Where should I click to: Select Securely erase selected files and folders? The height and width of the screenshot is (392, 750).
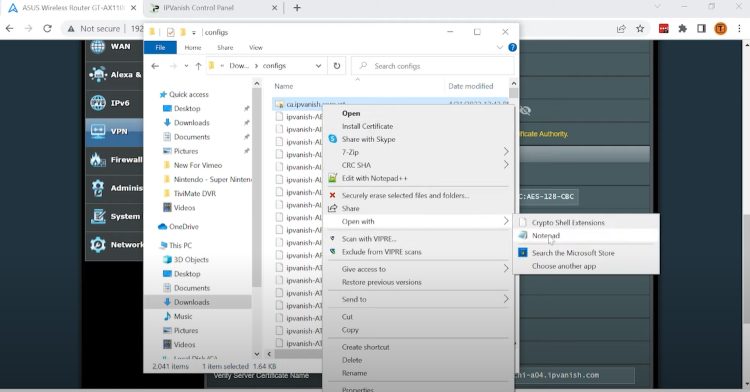(x=405, y=196)
